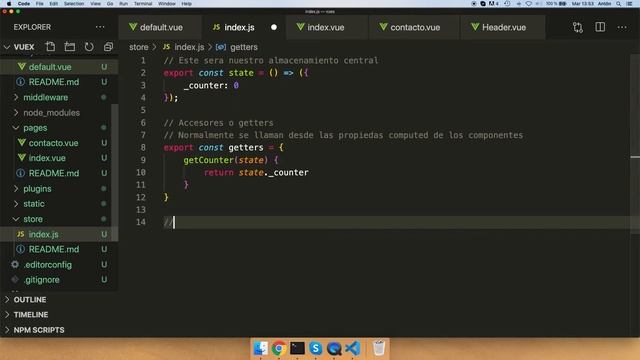Open the Terminal menu

pyautogui.click(x=143, y=4)
